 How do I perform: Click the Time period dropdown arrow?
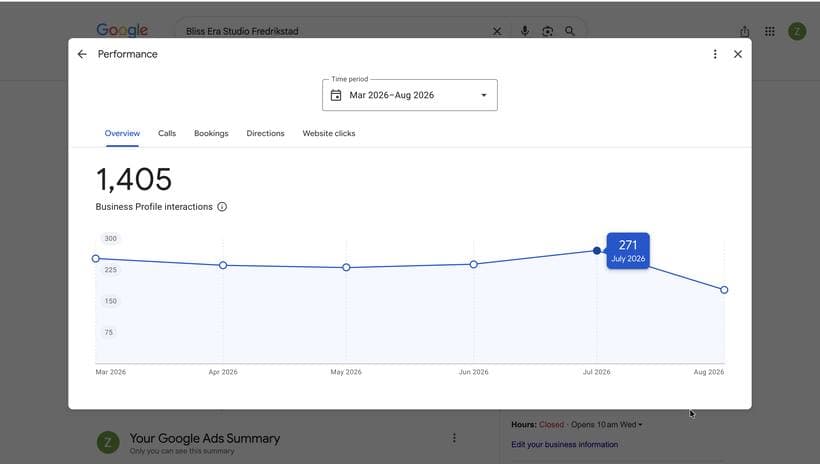[484, 95]
